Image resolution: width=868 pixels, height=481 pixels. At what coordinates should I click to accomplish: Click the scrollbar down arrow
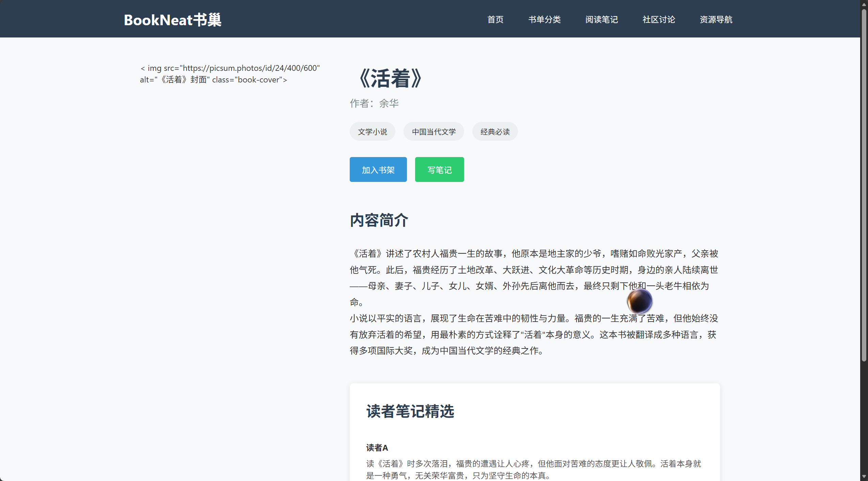point(864,476)
